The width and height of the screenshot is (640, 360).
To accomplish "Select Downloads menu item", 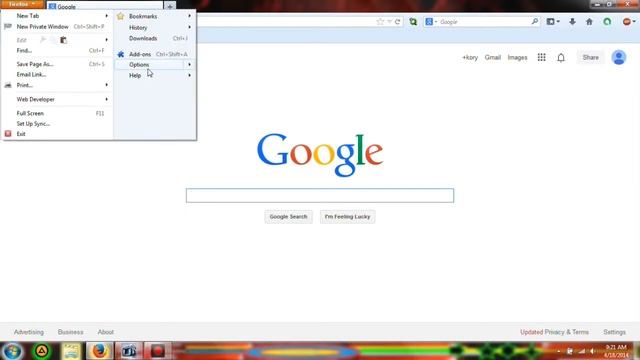I will [x=143, y=38].
